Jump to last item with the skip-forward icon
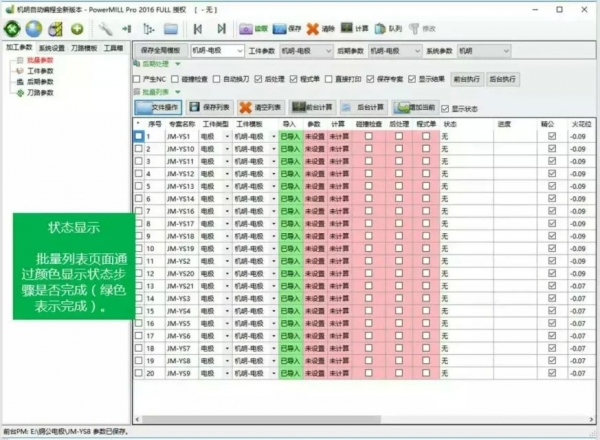The image size is (600, 440). click(221, 29)
